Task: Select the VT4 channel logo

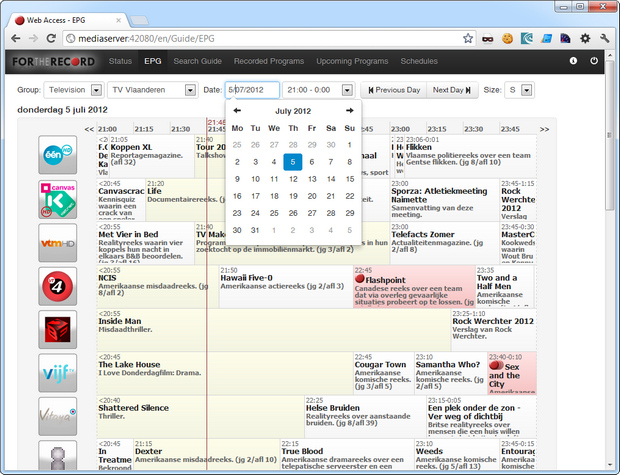Action: (x=58, y=286)
